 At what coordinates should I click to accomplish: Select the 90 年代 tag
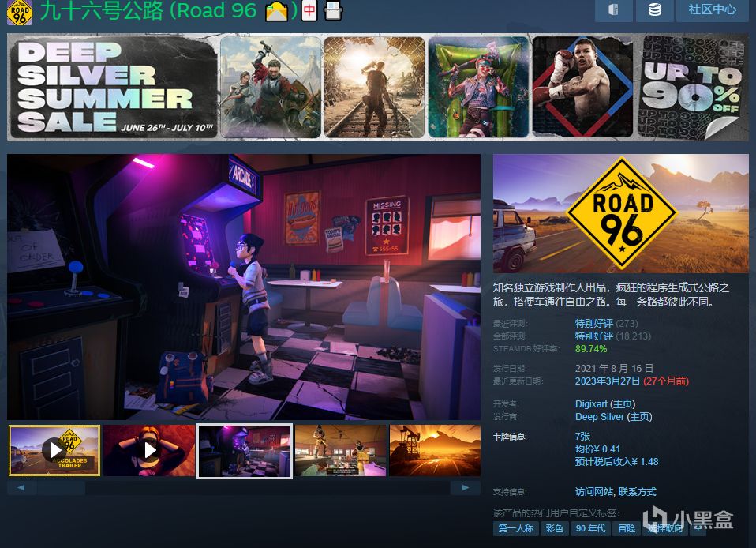590,529
